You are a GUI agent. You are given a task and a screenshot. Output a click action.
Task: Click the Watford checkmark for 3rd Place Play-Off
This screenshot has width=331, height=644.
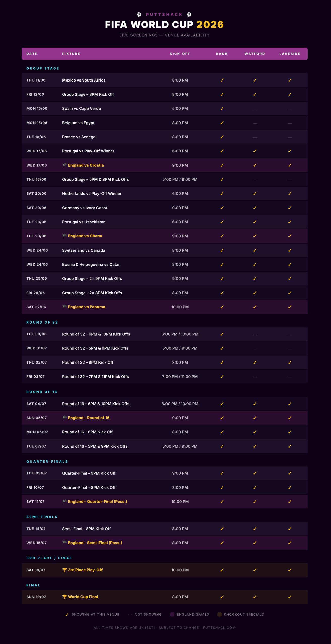(x=255, y=570)
